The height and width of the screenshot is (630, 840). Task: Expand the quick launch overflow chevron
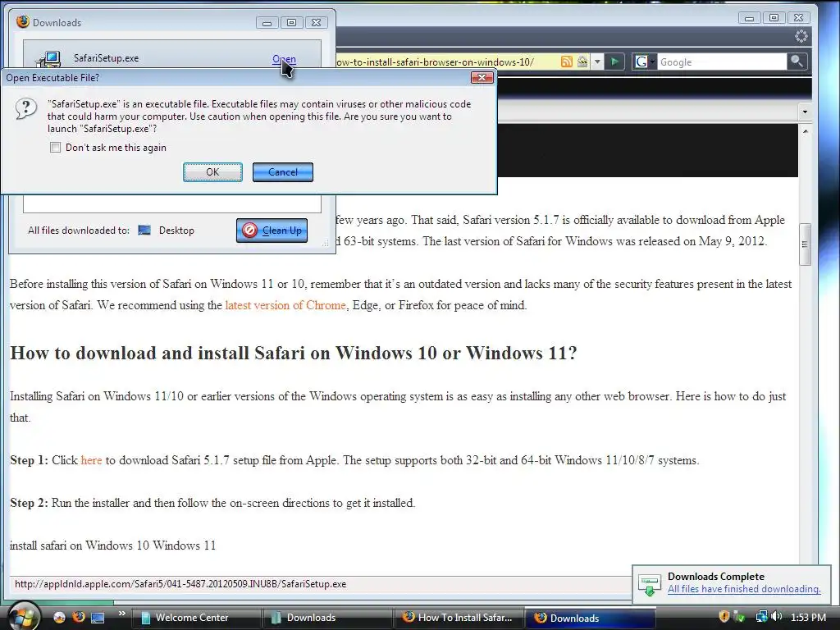point(122,614)
